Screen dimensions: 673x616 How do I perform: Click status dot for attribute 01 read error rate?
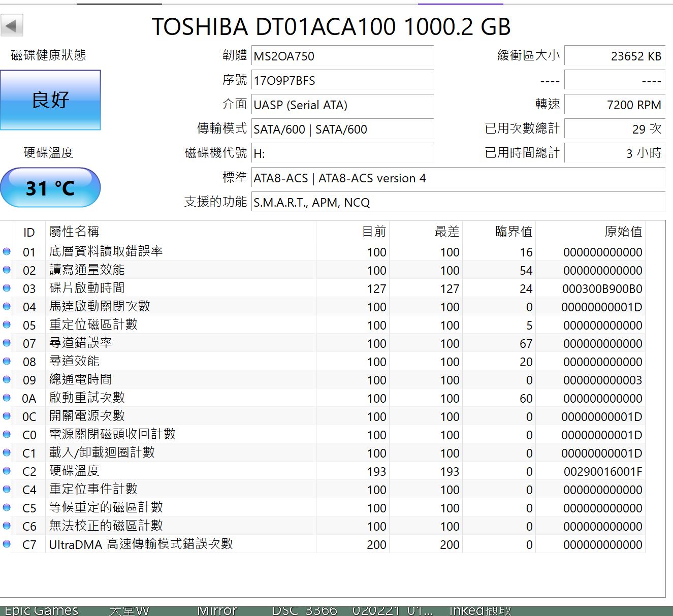(x=7, y=251)
